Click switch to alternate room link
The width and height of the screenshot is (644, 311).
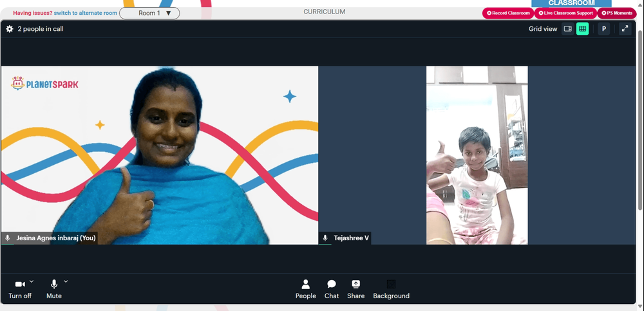coord(86,13)
